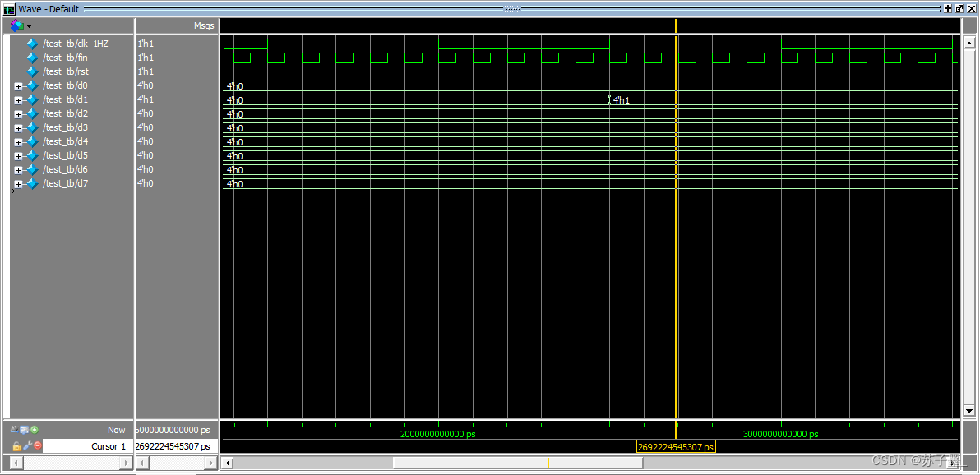Click the names pane scrollbar right arrow

(127, 463)
